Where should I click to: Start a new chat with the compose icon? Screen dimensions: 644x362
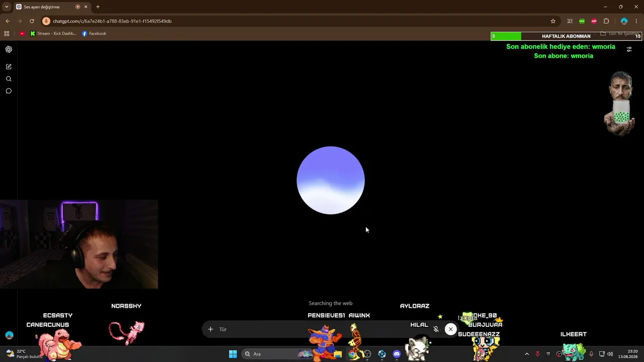9,66
